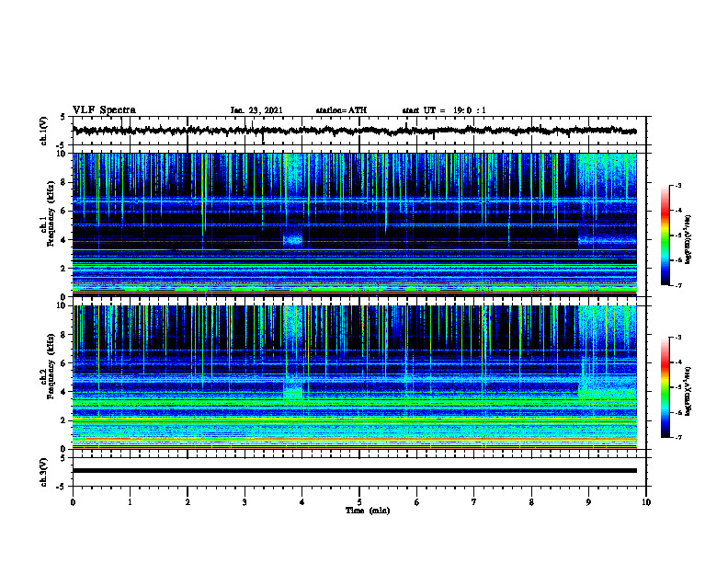Image resolution: width=728 pixels, height=563 pixels.
Task: Click the "Time (min)" x-axis label
Action: click(x=368, y=511)
